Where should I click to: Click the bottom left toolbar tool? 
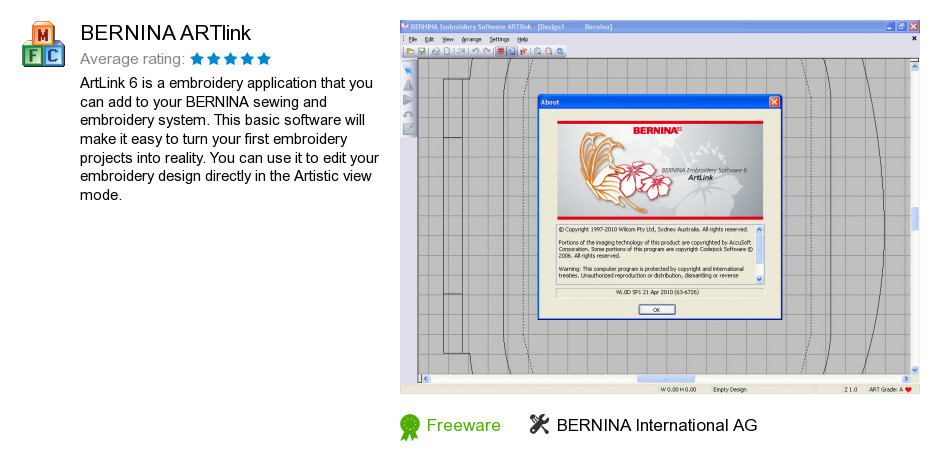coord(408,128)
